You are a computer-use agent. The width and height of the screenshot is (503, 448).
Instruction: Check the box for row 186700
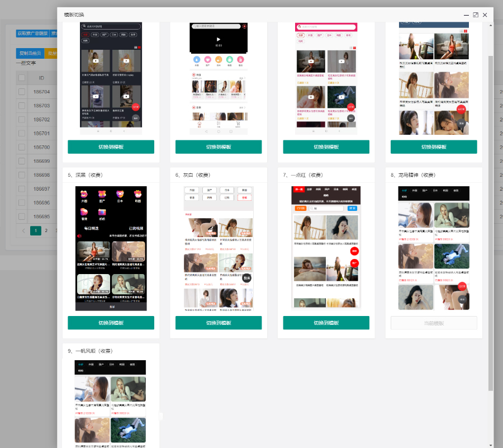pos(22,147)
